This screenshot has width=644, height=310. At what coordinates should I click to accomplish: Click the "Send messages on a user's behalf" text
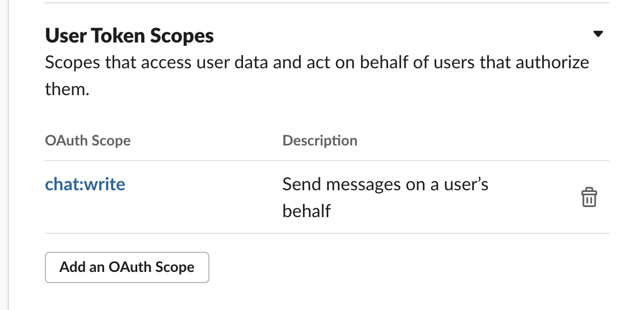pos(385,197)
